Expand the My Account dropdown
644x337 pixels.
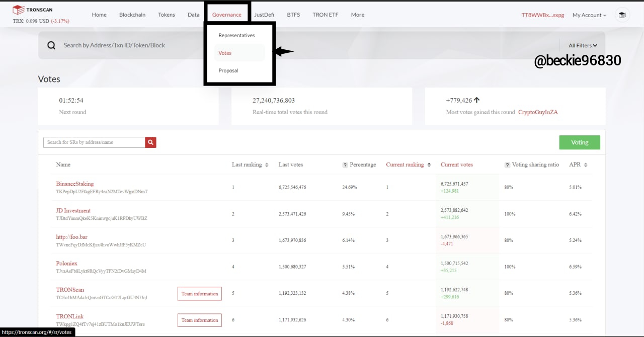coord(589,15)
